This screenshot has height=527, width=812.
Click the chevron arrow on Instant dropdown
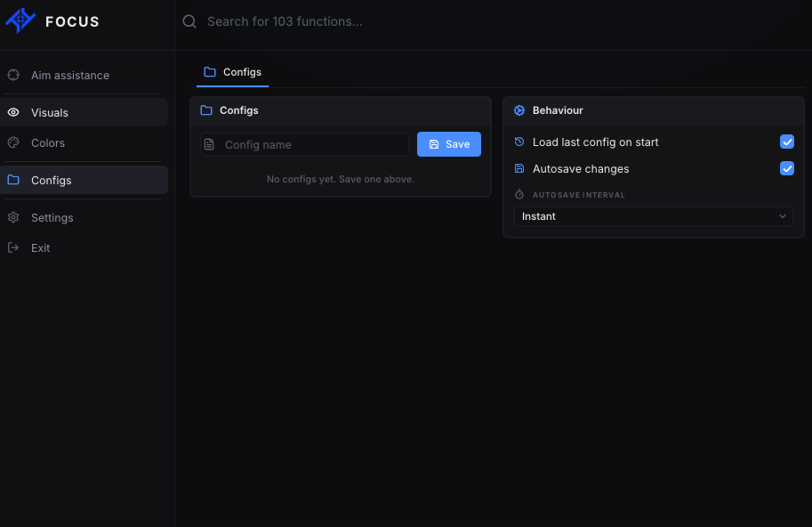783,216
